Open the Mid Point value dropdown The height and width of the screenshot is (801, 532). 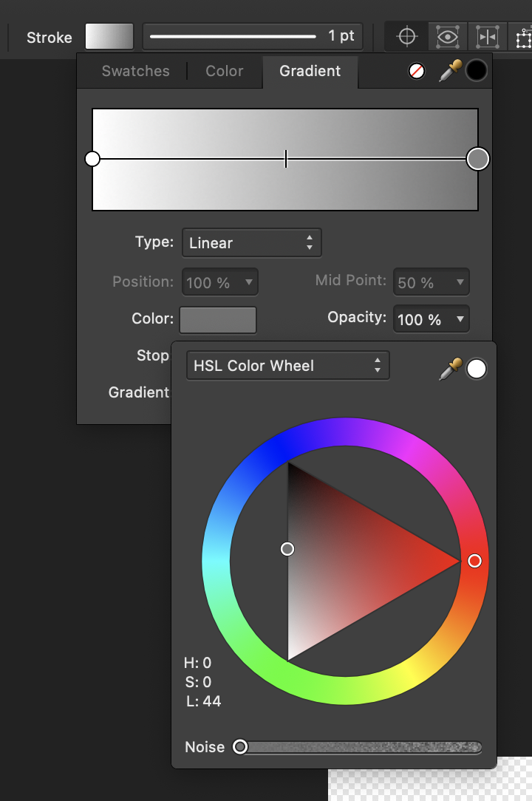[431, 282]
